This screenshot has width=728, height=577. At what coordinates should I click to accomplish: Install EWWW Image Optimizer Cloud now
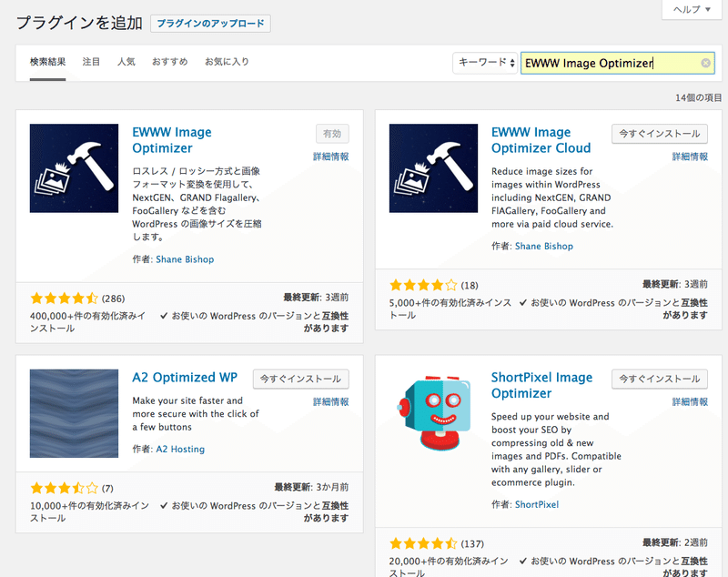pos(659,134)
